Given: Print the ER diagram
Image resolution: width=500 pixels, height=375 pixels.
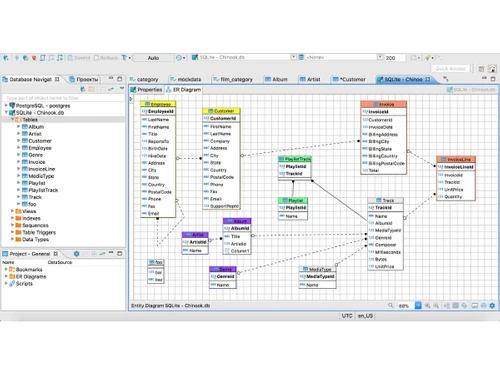Looking at the screenshot, I should (483, 305).
